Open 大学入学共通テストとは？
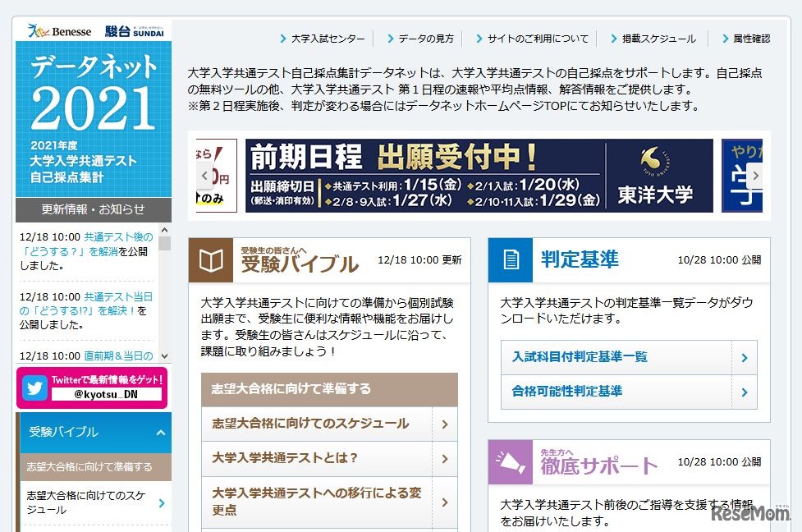 coord(284,459)
